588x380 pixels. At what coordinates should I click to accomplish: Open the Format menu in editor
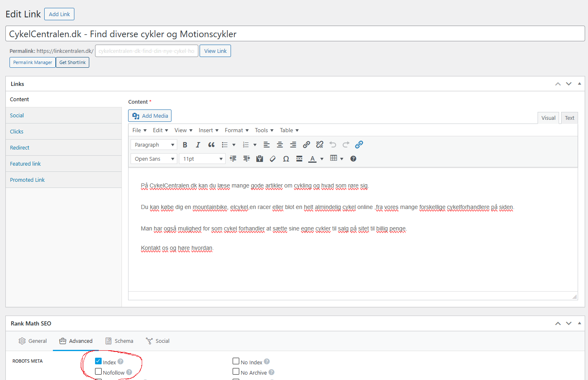pos(236,131)
